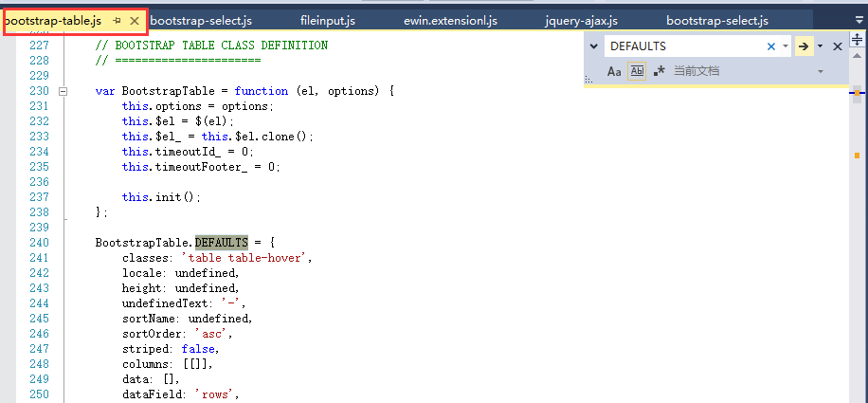Open the search history dropdown

pyautogui.click(x=786, y=46)
